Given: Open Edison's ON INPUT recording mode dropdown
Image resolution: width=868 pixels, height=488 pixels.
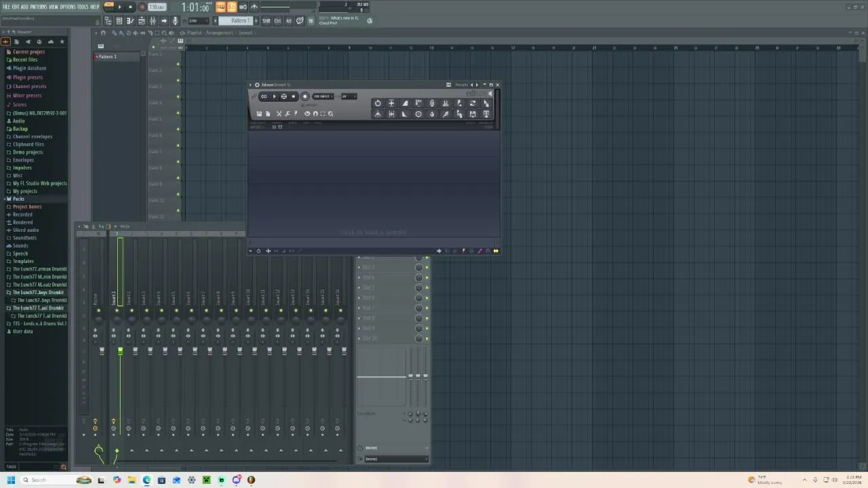Looking at the screenshot, I should (323, 96).
